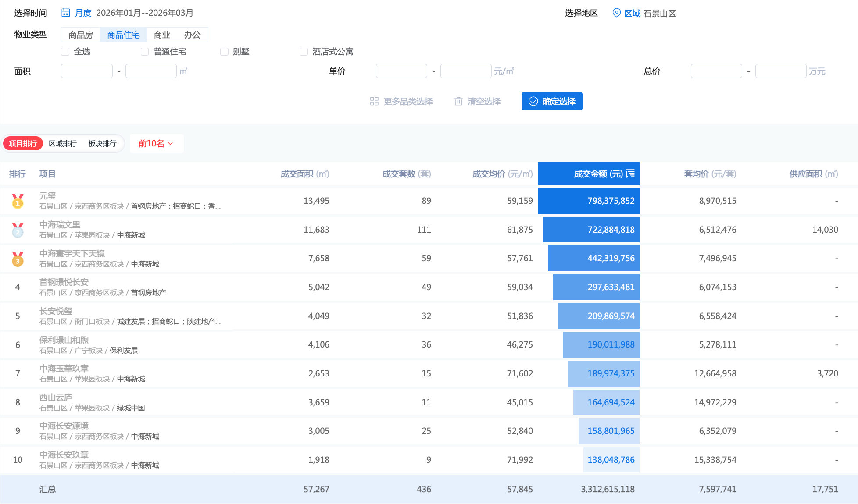Click the location pin icon beside 区域
The image size is (858, 504).
tap(616, 13)
